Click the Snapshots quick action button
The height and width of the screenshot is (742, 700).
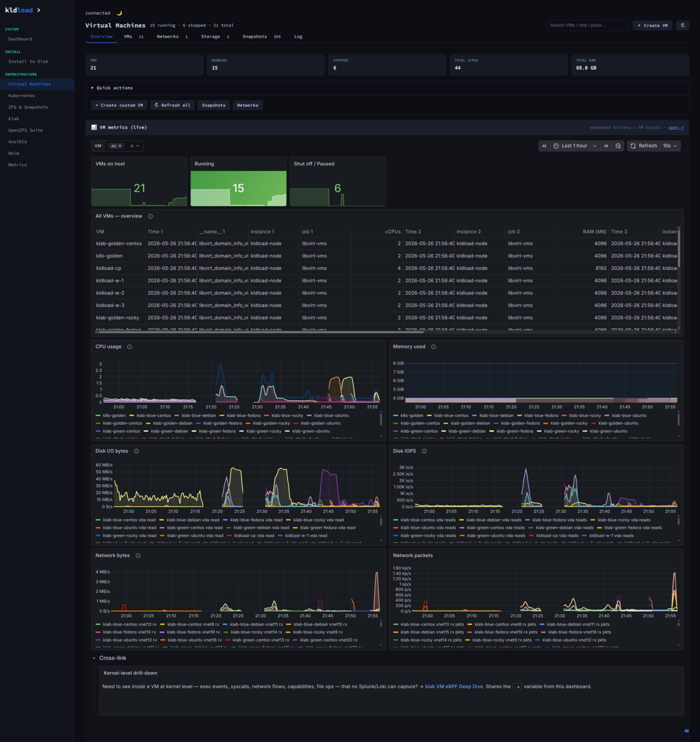point(213,105)
